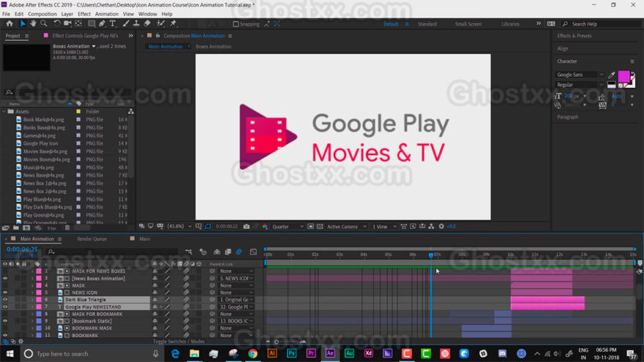Open the Regular font style dropdown

click(x=580, y=85)
